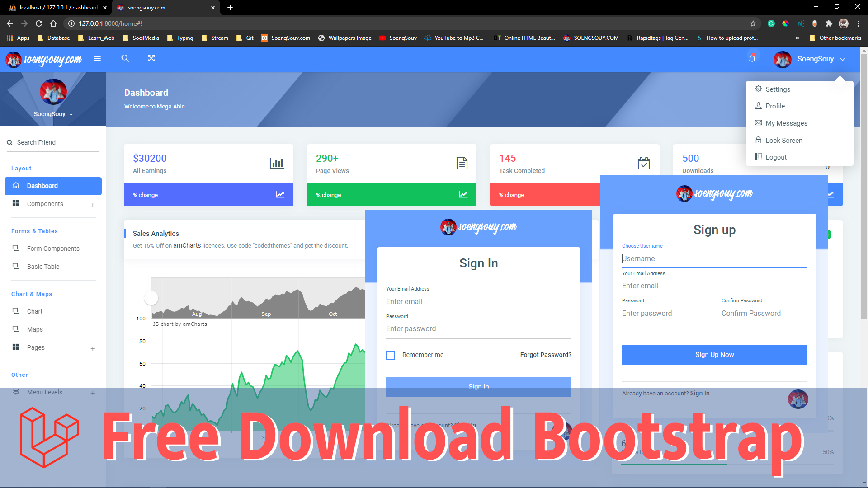The width and height of the screenshot is (868, 488).
Task: Click the Enter email field on Sign In form
Action: (x=478, y=301)
